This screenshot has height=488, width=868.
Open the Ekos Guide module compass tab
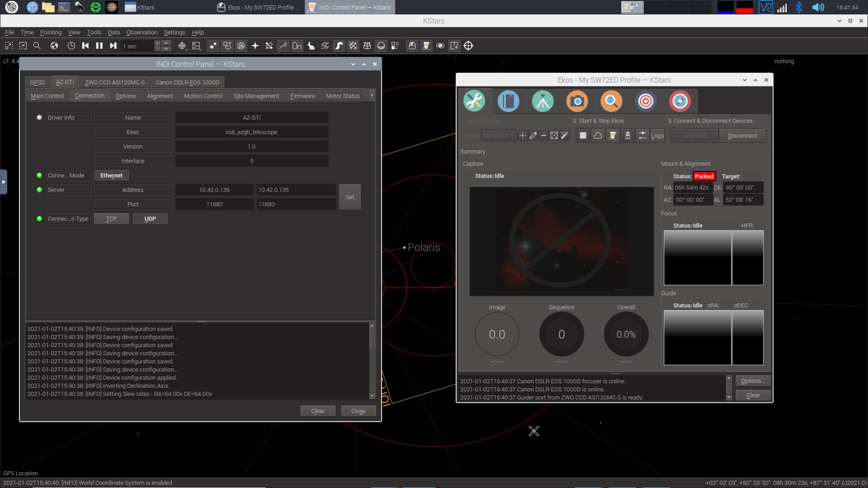[680, 101]
